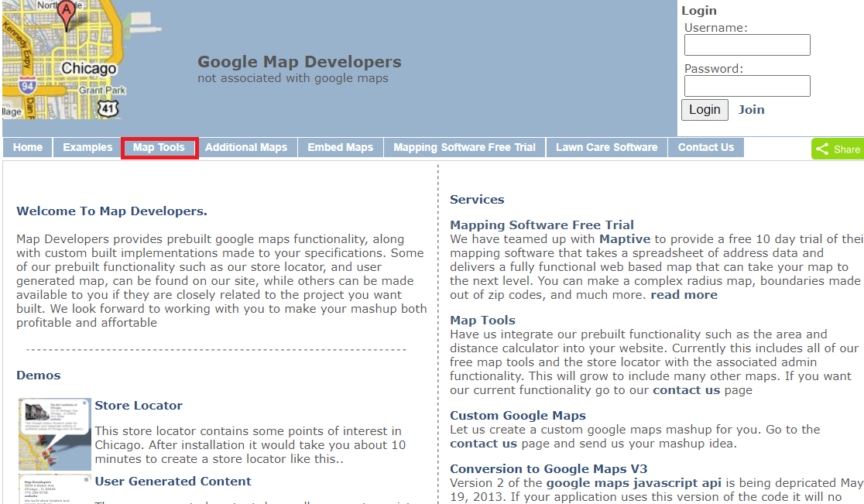Open the highlighted Map Tools tab
This screenshot has width=864, height=504.
point(159,147)
